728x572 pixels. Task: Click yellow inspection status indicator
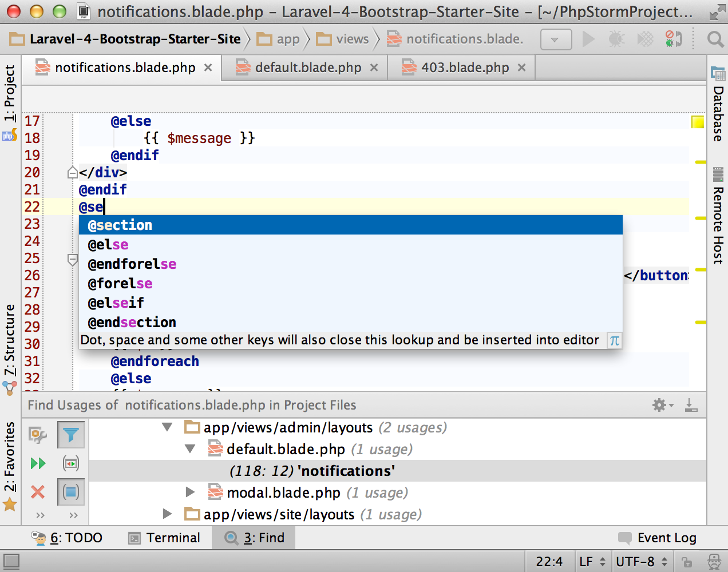tap(698, 121)
